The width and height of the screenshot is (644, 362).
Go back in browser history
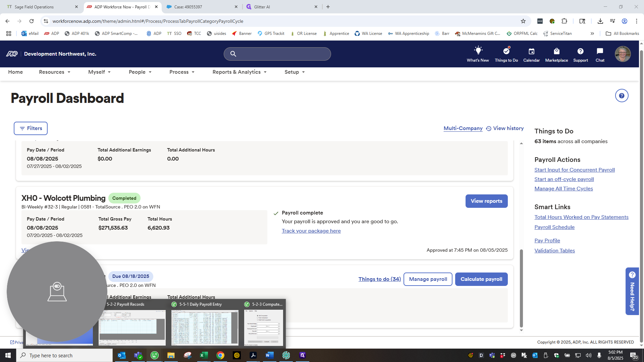7,21
